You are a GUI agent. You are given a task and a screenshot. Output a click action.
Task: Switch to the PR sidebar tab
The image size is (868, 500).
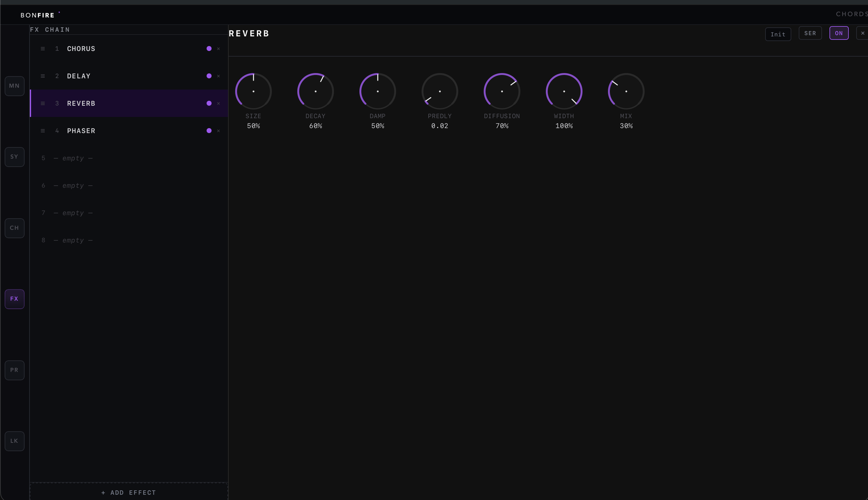[14, 370]
